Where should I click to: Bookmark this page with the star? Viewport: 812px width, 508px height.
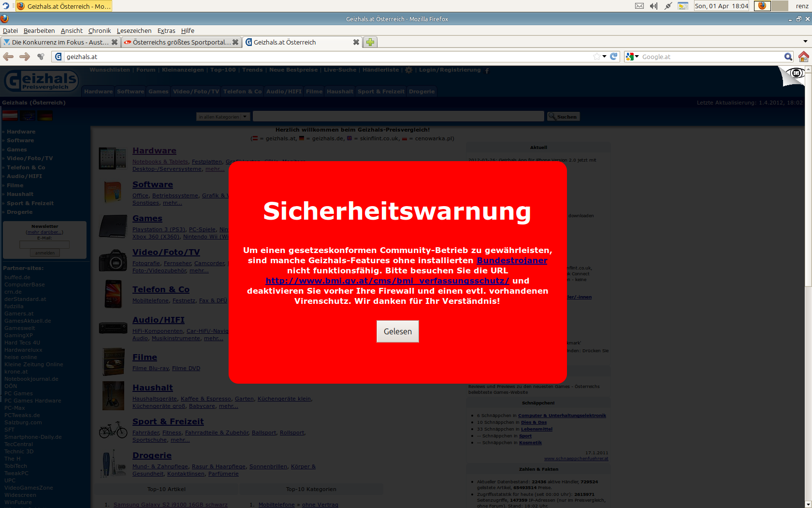pos(597,57)
